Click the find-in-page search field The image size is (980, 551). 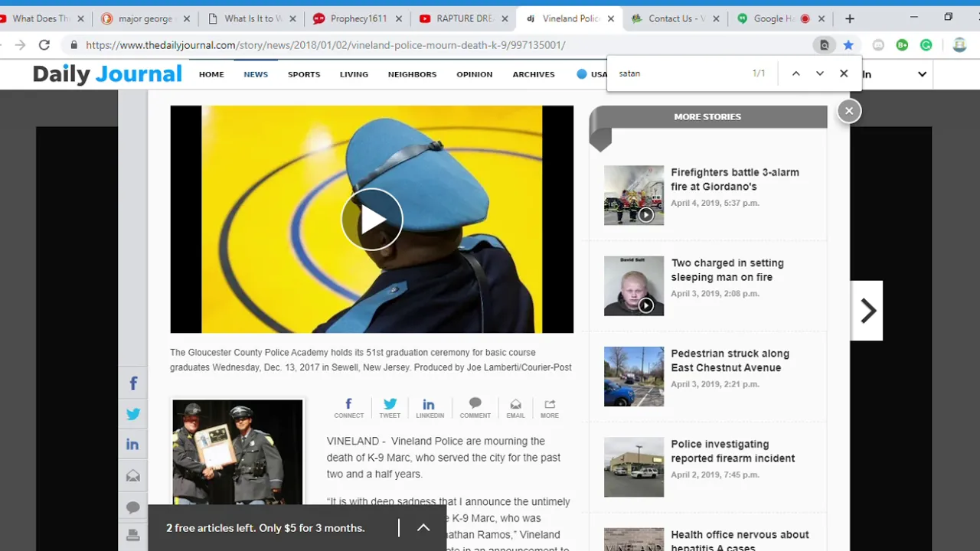click(x=680, y=73)
